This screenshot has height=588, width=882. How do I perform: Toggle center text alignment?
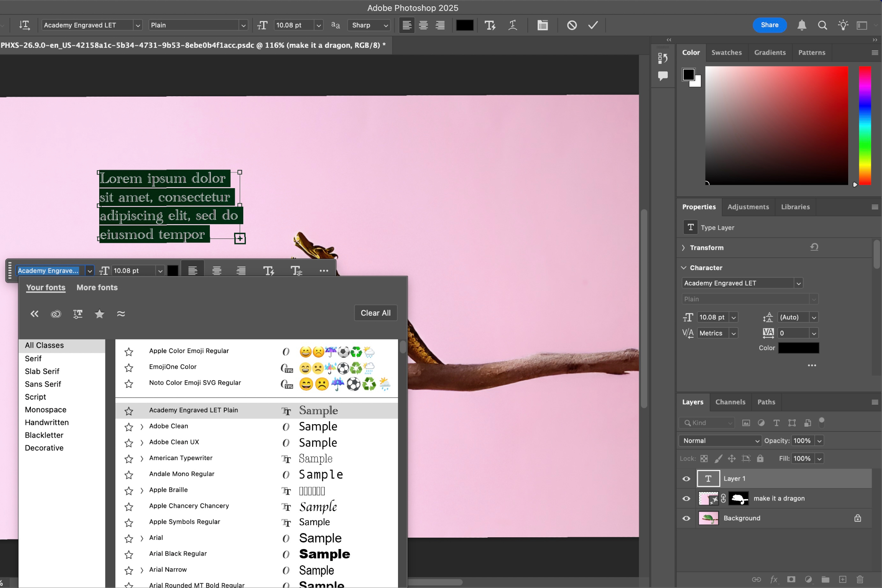423,25
